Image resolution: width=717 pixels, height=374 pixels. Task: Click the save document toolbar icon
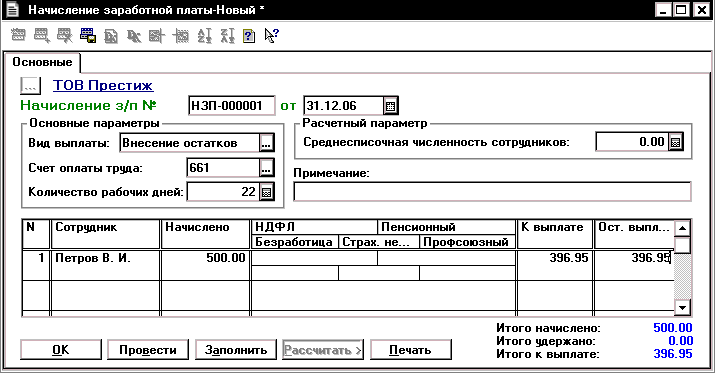click(88, 35)
